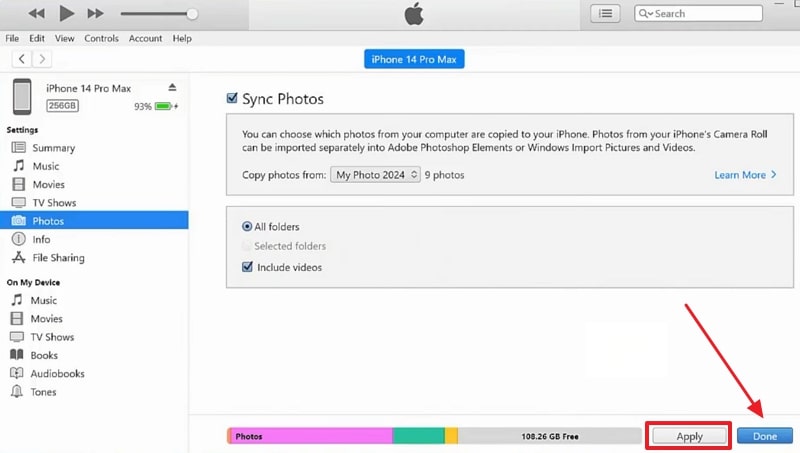
Task: Click the On My Device Music icon
Action: point(17,300)
